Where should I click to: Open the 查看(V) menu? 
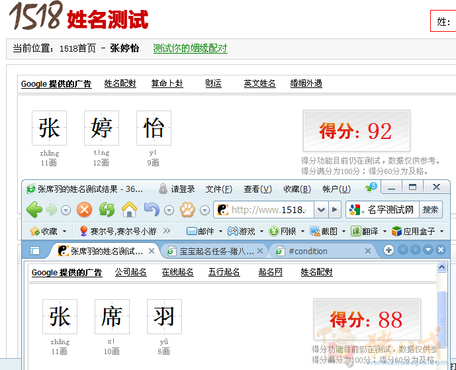258,189
